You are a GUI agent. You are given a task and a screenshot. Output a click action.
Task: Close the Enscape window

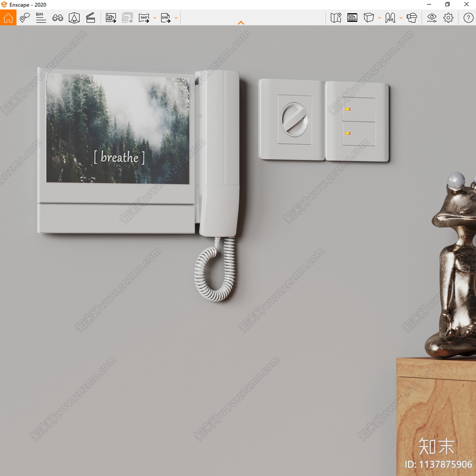466,4
